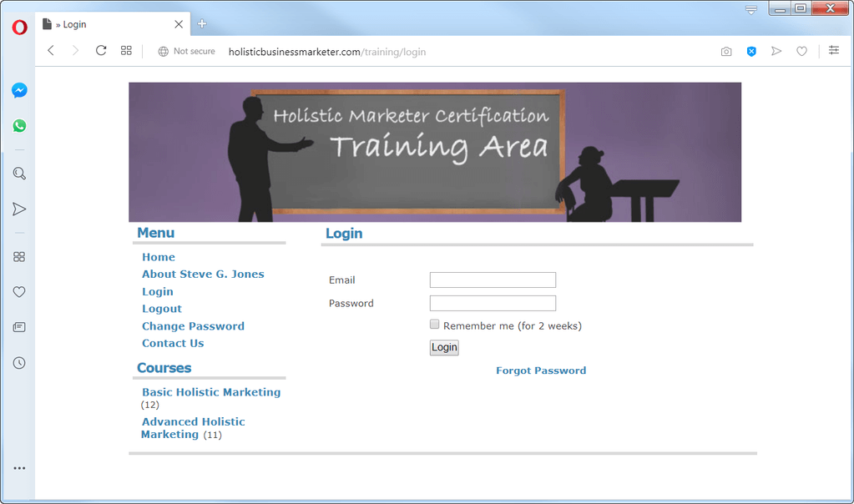This screenshot has height=504, width=854.
Task: Go to Home in the Menu
Action: point(159,257)
